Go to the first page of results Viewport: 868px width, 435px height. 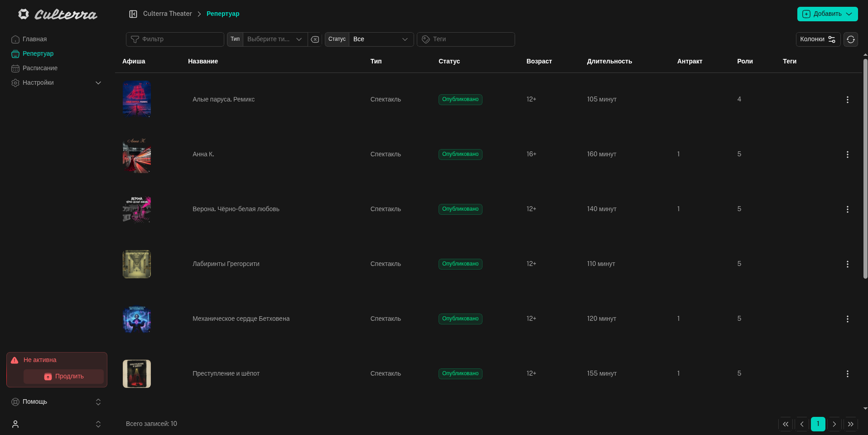(786, 424)
